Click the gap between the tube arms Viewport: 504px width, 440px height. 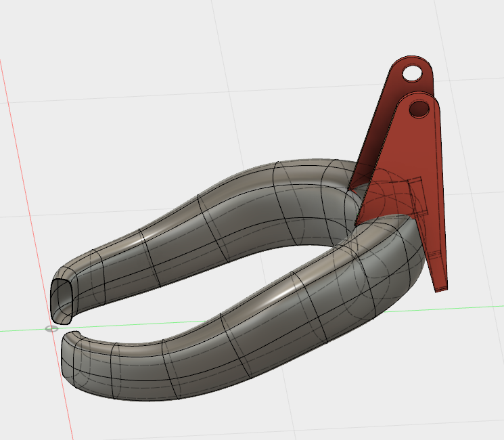(203, 298)
